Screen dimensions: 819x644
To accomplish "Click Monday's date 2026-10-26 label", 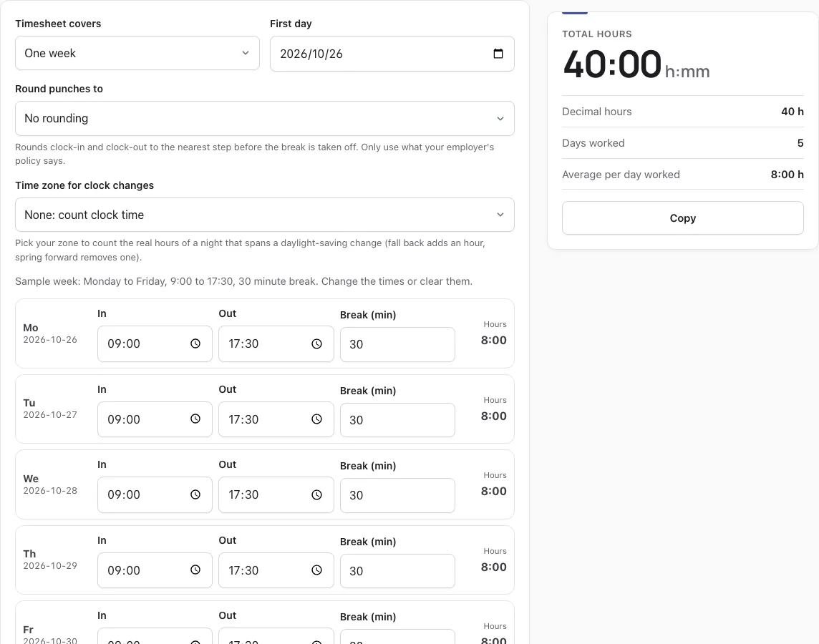I will tap(50, 340).
